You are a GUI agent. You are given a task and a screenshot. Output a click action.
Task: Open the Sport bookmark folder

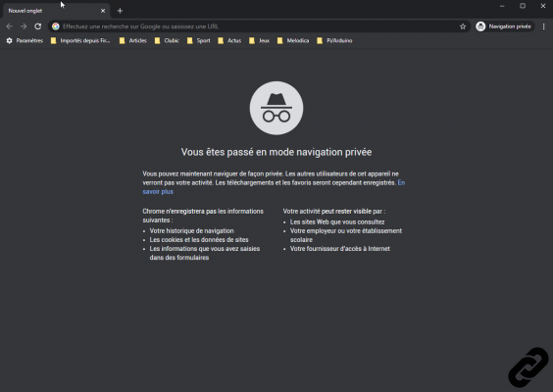click(199, 40)
